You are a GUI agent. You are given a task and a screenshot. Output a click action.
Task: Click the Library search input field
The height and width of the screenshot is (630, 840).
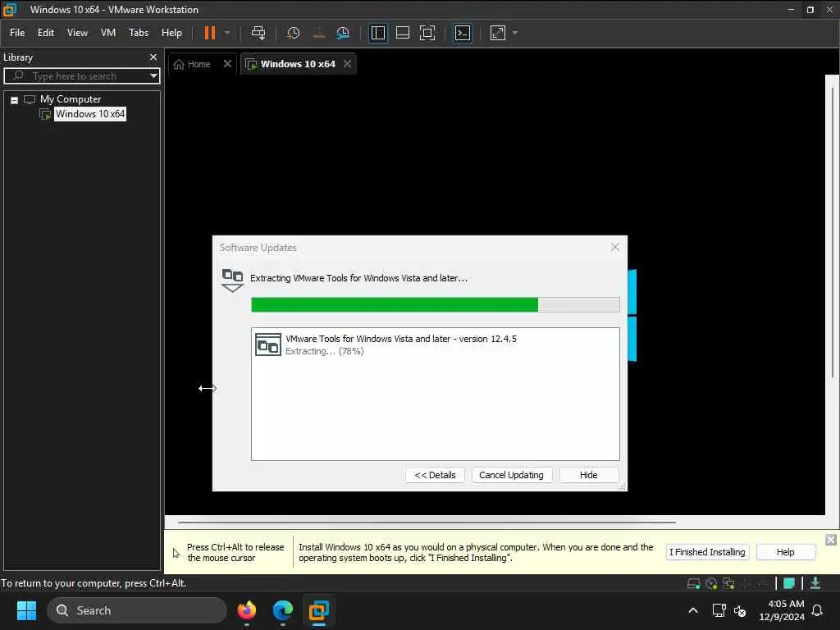81,75
